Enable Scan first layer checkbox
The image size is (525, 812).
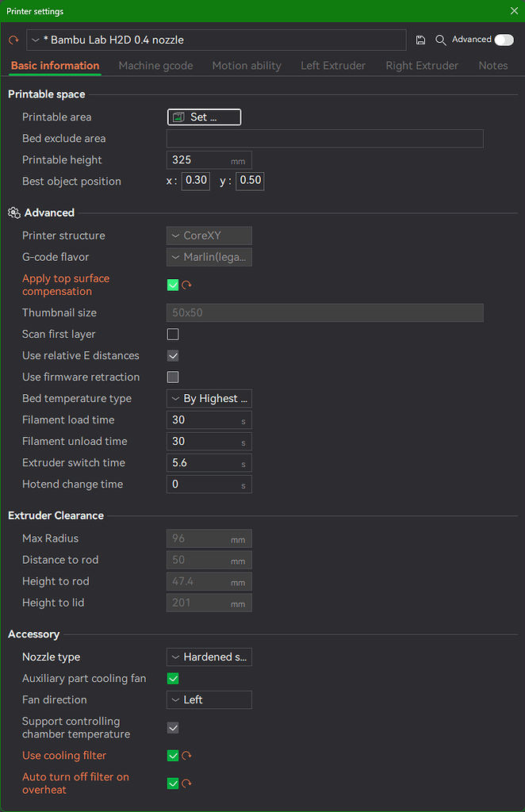pos(173,334)
